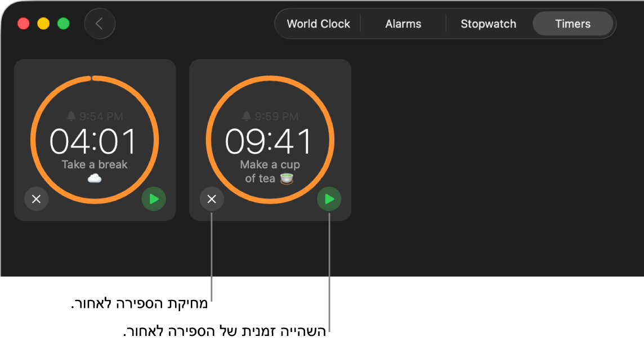
Task: Click the 9:54 PM bell alert time
Action: [95, 116]
